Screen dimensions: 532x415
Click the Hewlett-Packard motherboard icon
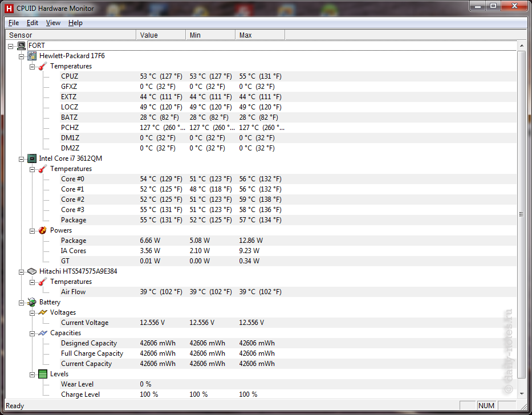[33, 56]
